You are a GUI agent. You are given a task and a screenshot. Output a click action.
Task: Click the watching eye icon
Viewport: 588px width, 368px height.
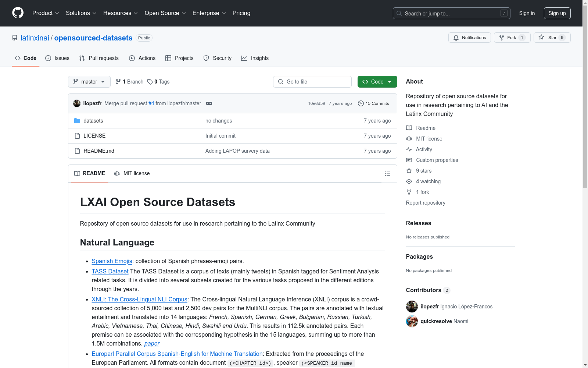409,181
